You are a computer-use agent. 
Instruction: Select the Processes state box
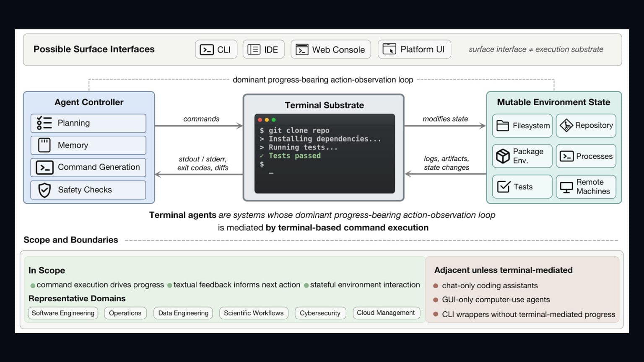point(586,156)
